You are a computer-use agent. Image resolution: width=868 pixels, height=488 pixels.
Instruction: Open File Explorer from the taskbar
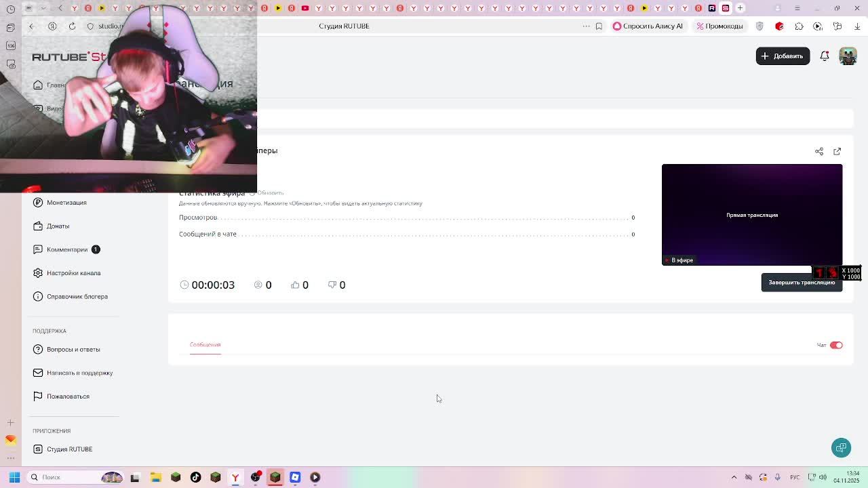tap(155, 477)
